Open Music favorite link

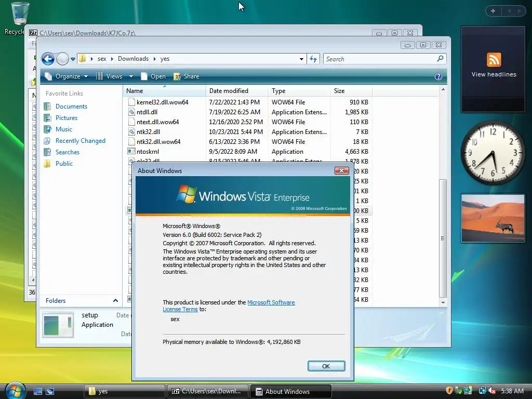pyautogui.click(x=64, y=129)
